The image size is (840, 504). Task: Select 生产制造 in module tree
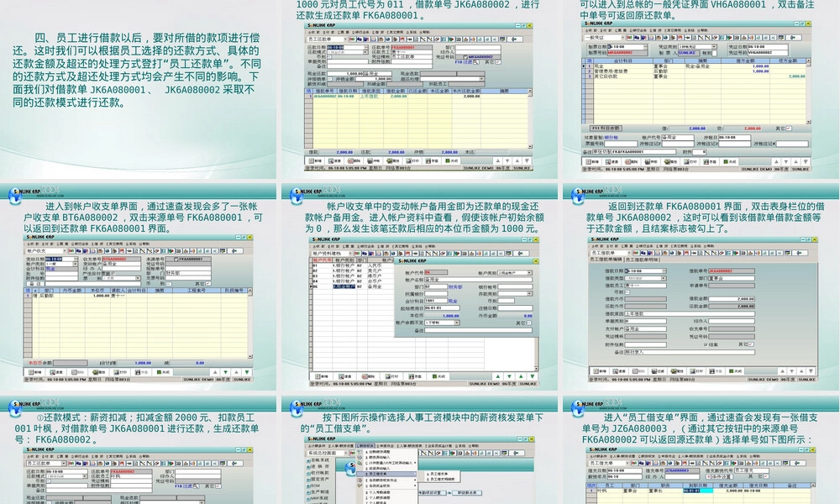(x=318, y=491)
